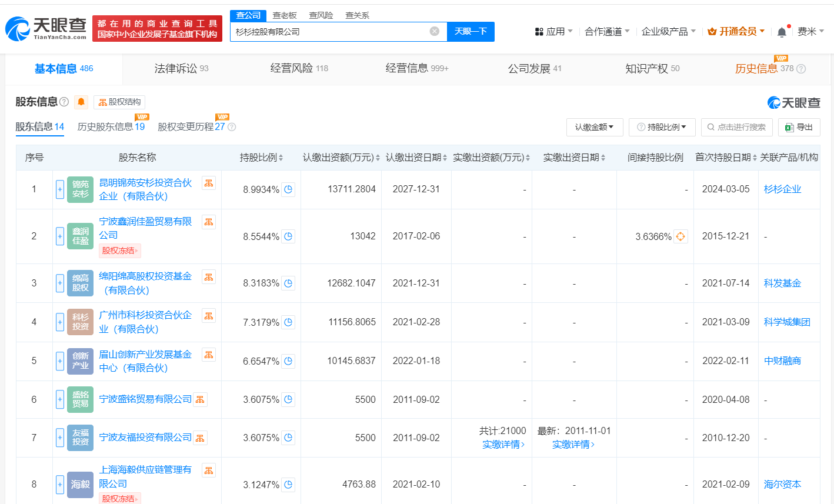The image size is (834, 504).
Task: Expand row 6 宁波盛铭贸易 with plus button
Action: pyautogui.click(x=60, y=399)
